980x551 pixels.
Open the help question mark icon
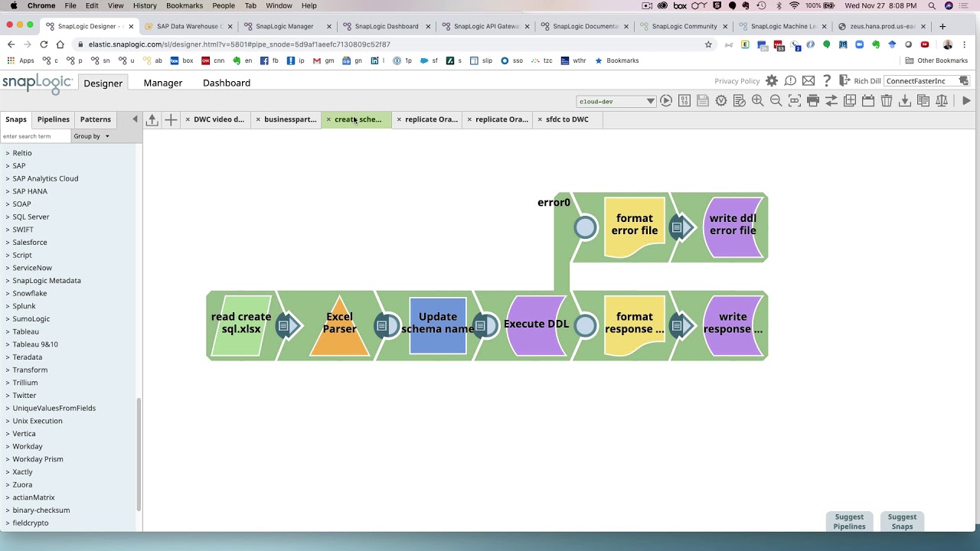tap(827, 81)
